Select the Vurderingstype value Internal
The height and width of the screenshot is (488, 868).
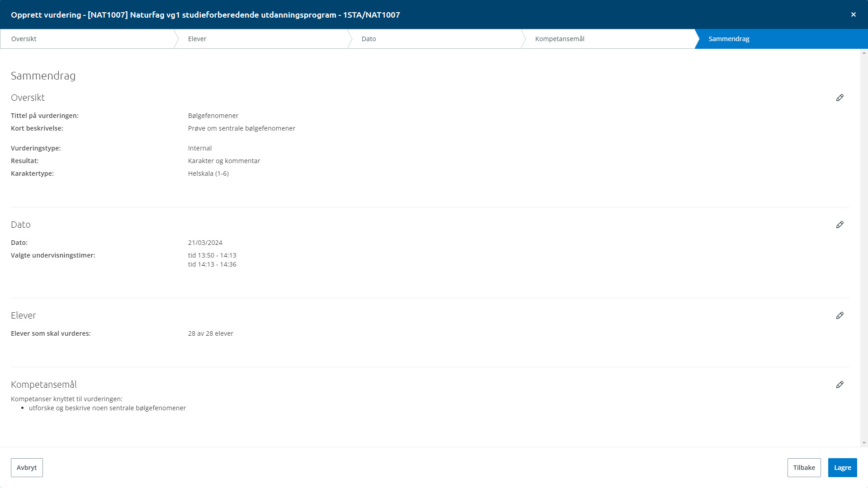pyautogui.click(x=200, y=148)
